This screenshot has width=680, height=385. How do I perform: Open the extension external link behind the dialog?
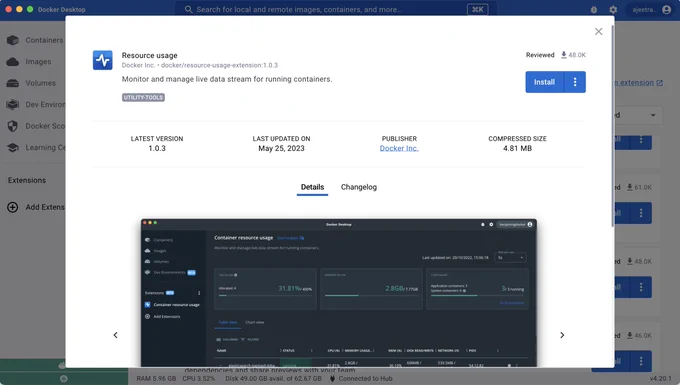(639, 82)
